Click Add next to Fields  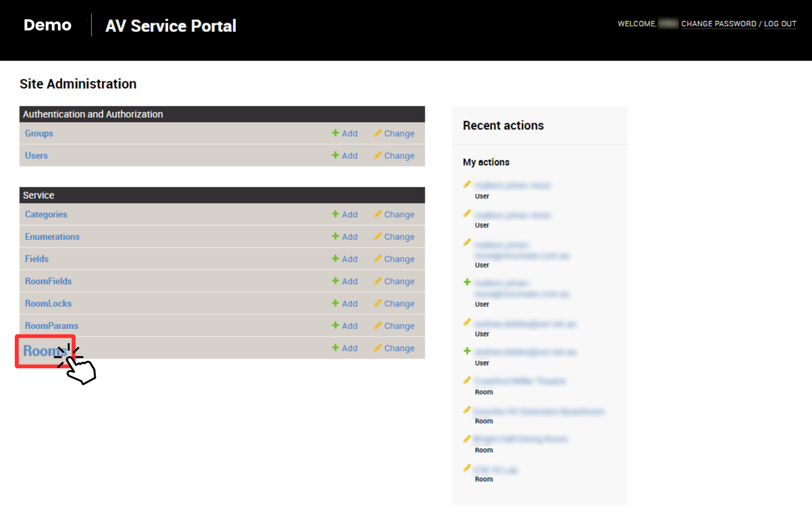click(349, 259)
